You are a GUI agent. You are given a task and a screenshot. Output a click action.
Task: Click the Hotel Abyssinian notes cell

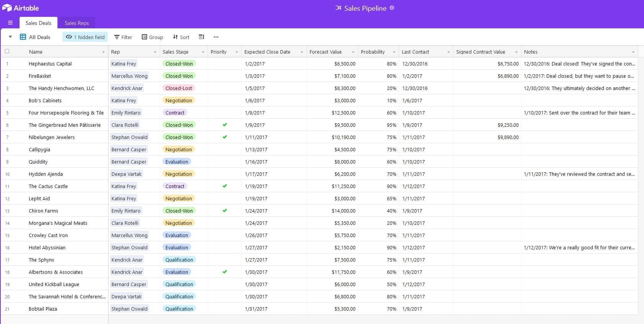click(579, 247)
